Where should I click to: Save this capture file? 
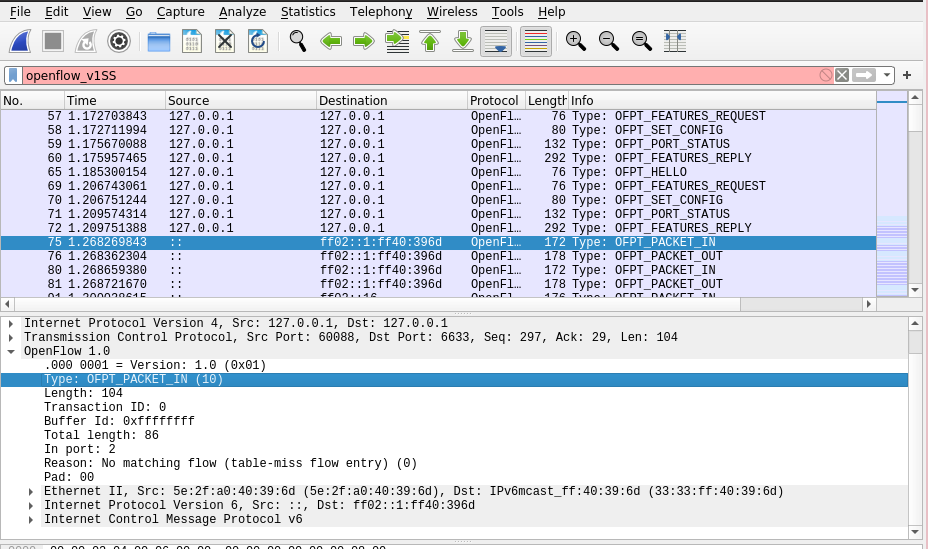tap(192, 41)
